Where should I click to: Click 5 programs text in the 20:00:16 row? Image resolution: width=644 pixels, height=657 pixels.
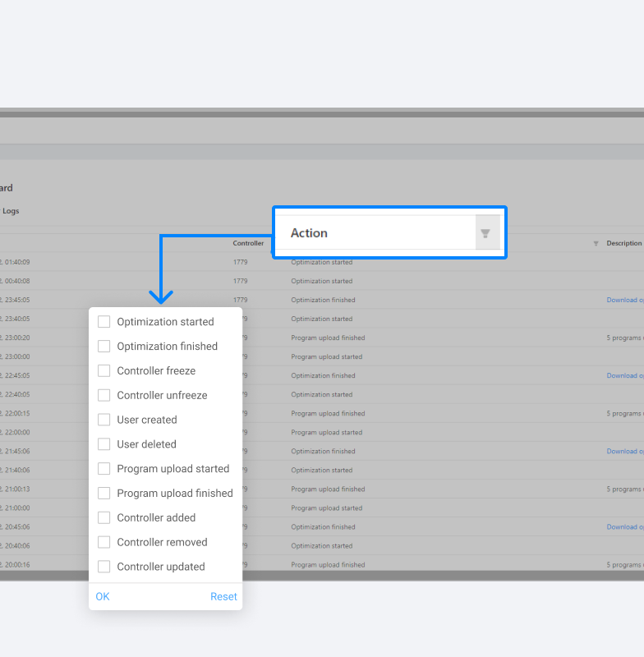tap(625, 565)
